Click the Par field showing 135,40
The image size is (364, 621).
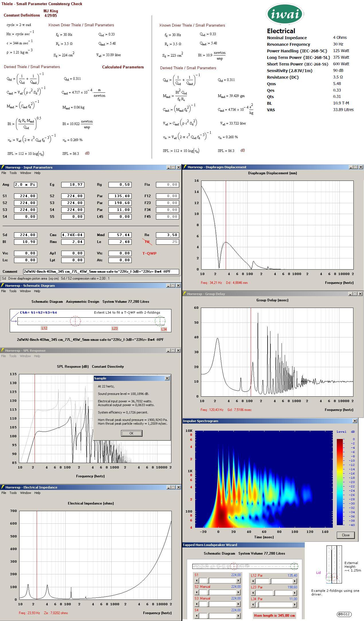coord(120,196)
